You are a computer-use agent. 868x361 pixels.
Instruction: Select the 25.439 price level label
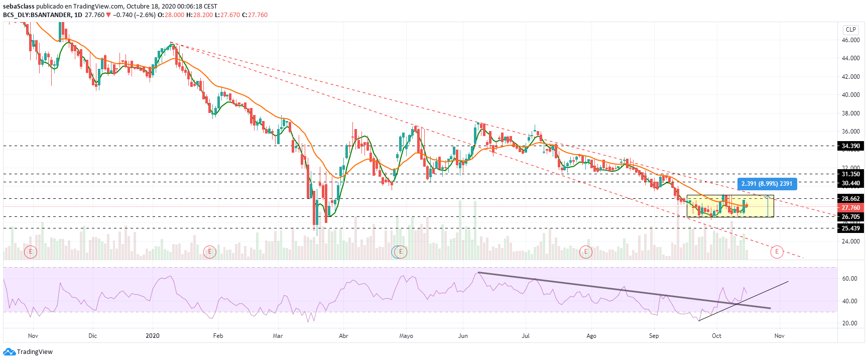pos(851,228)
